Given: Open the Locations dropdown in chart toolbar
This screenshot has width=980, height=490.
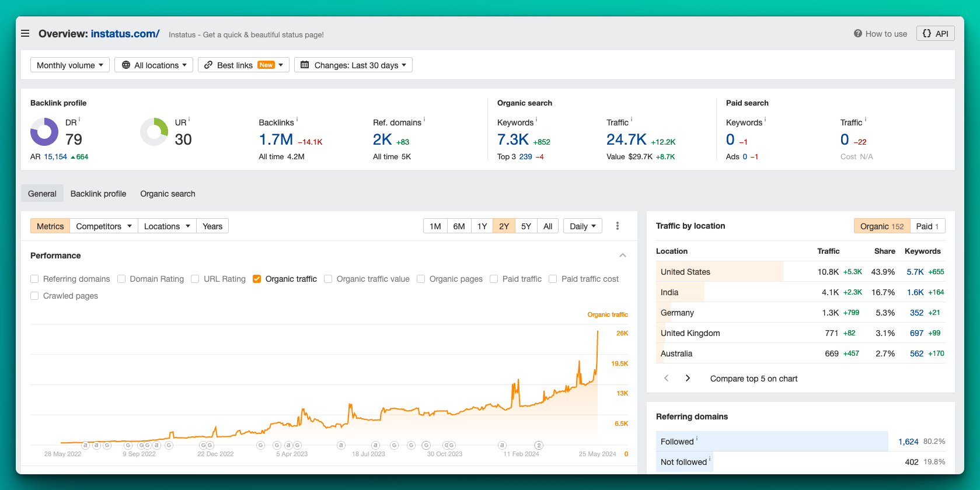Looking at the screenshot, I should click(x=167, y=226).
